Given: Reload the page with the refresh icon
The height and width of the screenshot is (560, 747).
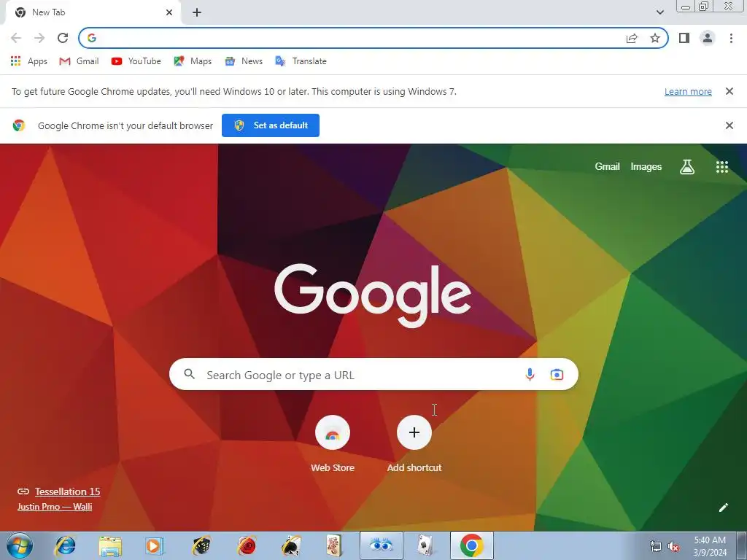Looking at the screenshot, I should pyautogui.click(x=63, y=38).
